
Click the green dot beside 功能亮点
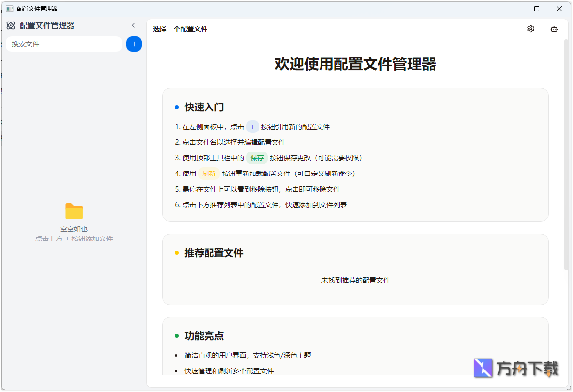coord(177,336)
